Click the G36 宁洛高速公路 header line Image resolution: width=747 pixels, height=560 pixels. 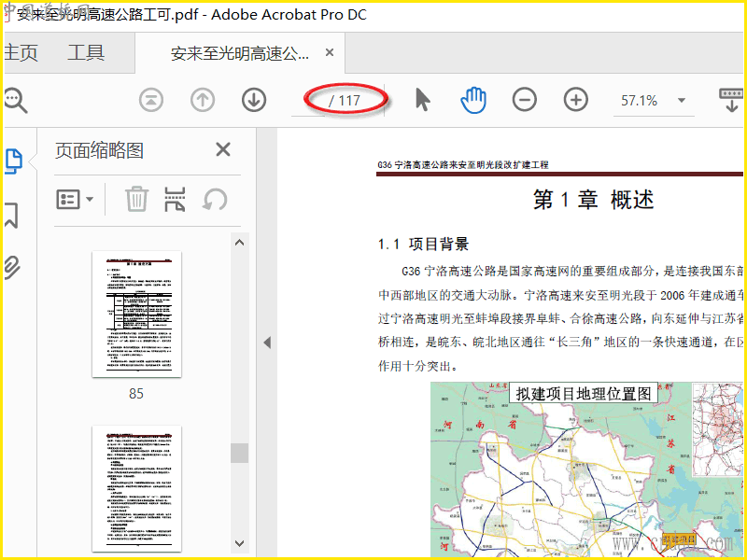(x=463, y=165)
